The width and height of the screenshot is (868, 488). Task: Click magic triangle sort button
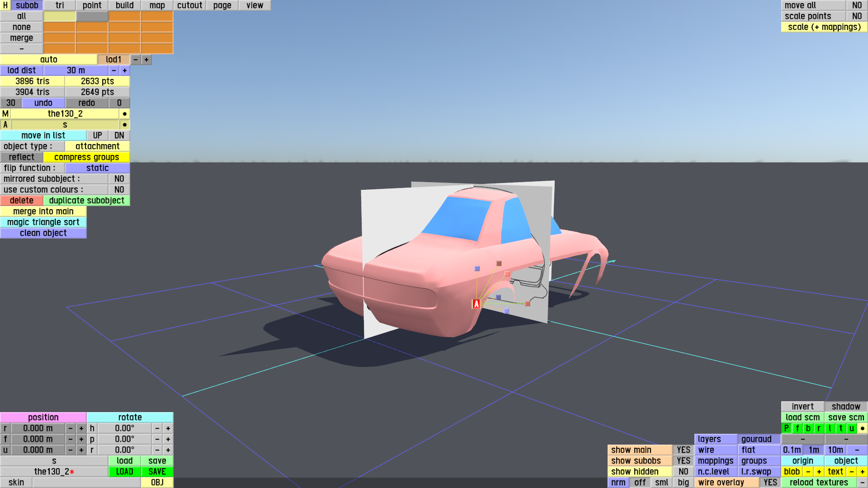click(43, 222)
